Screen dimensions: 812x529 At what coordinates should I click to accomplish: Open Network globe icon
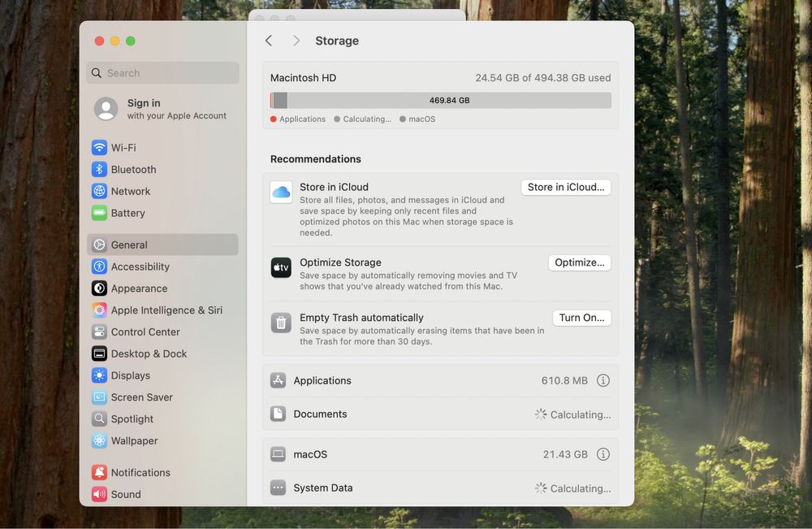[99, 191]
